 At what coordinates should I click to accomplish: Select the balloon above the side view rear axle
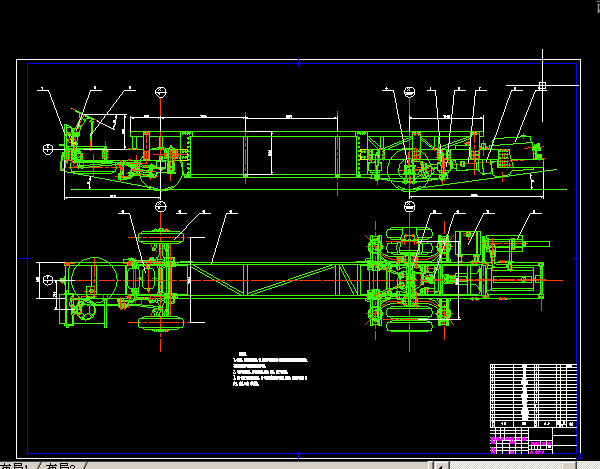point(409,92)
